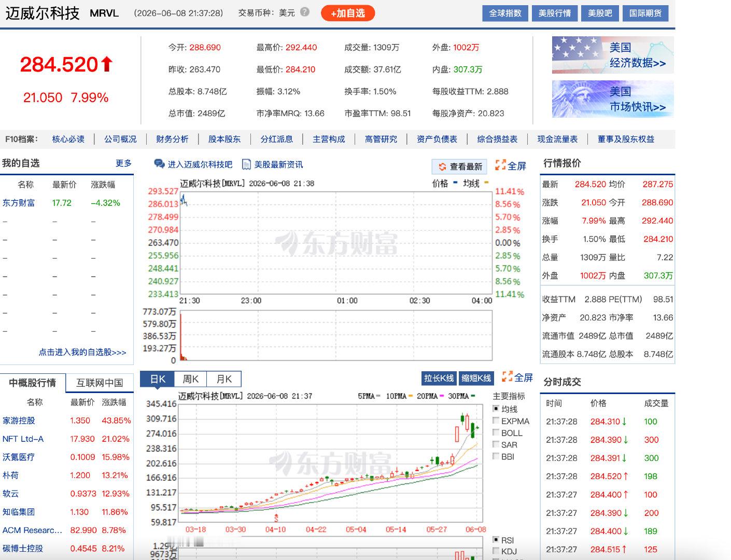Click the 量比 7.22 value in 行情报价

pos(665,257)
